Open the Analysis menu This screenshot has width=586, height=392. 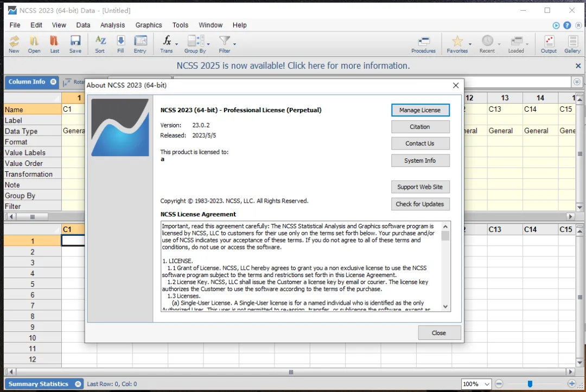[x=112, y=25]
